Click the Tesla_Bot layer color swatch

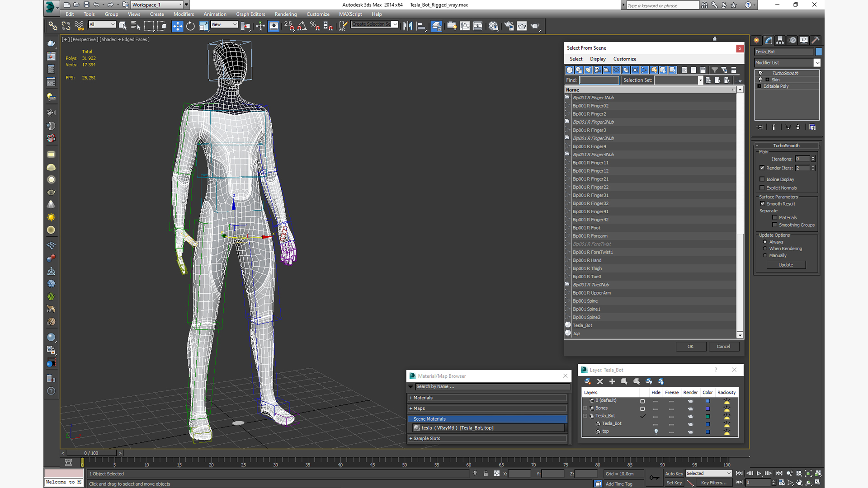pyautogui.click(x=708, y=417)
